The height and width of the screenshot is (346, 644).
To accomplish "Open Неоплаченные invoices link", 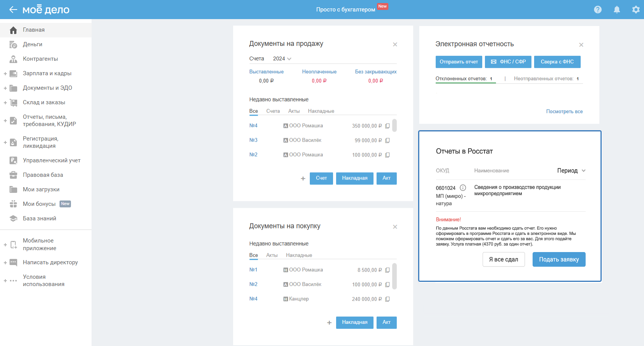I will pyautogui.click(x=319, y=72).
